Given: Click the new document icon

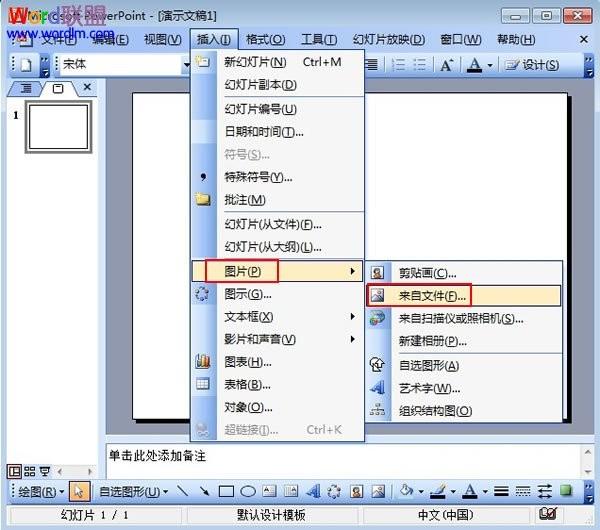Looking at the screenshot, I should pos(26,64).
